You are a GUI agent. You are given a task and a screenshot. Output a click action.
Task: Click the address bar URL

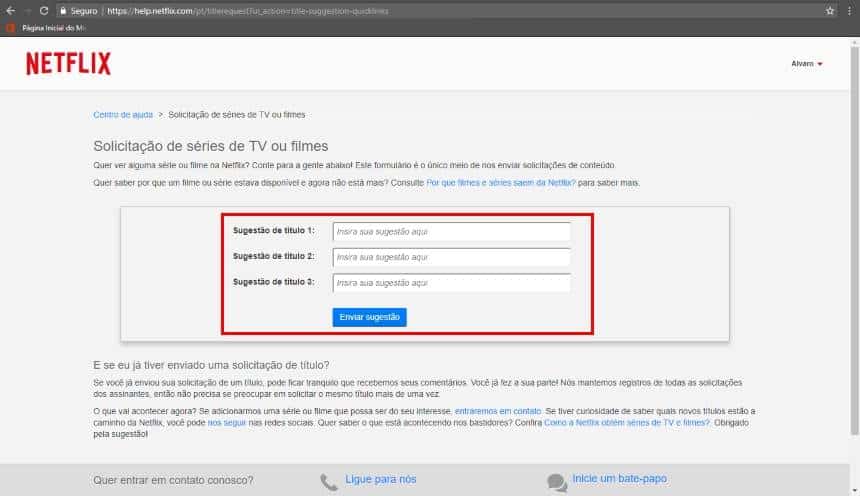click(x=247, y=11)
